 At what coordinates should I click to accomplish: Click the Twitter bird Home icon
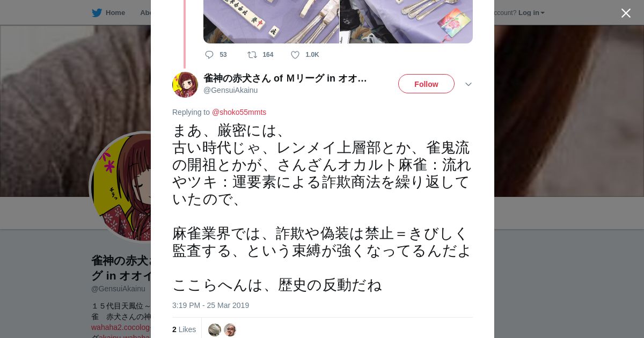(97, 12)
